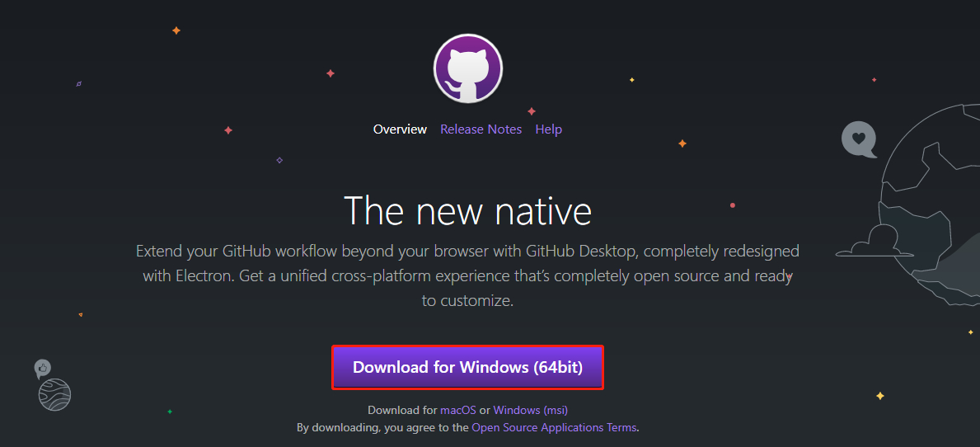Click the GitHub Desktop description paragraph

(x=467, y=275)
